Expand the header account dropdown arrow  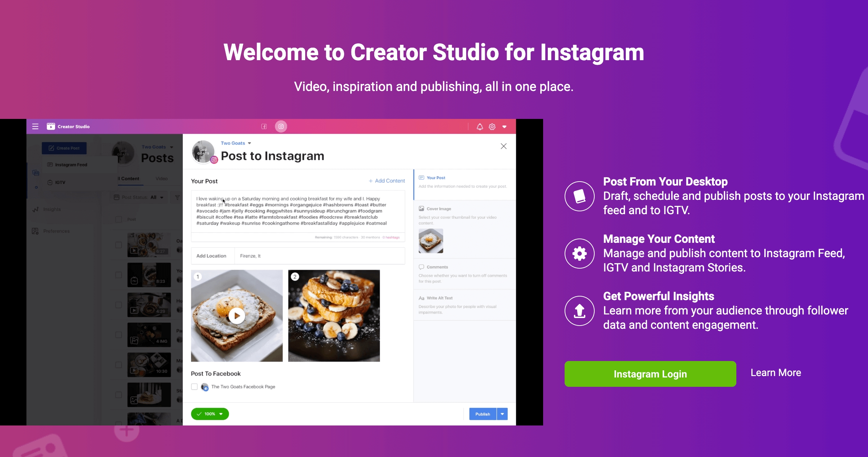tap(504, 126)
